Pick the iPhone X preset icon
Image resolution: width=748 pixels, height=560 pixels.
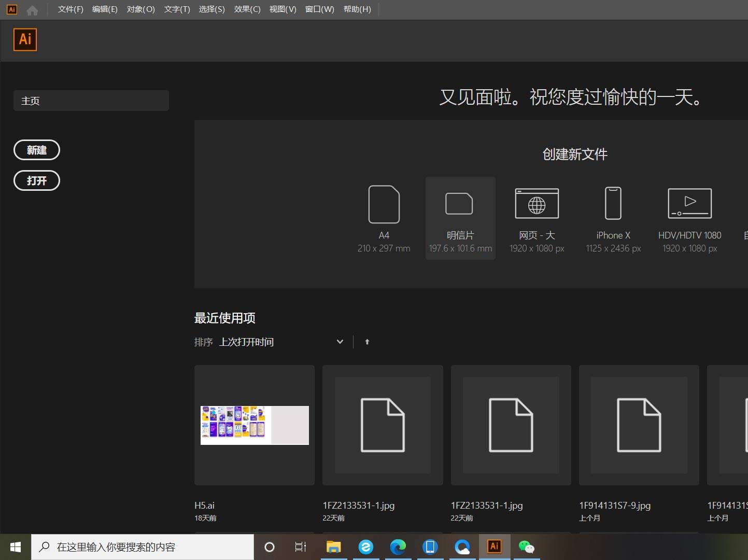[x=613, y=204]
